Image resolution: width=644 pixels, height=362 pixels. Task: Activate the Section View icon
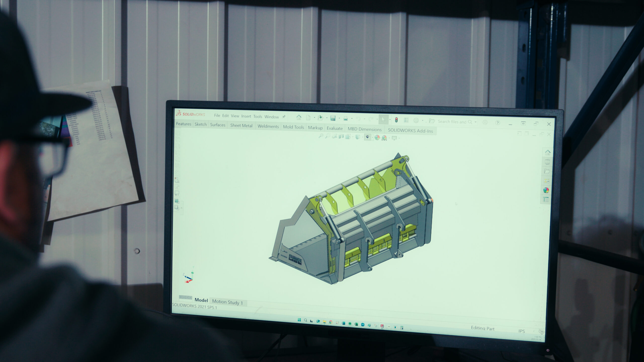pyautogui.click(x=341, y=137)
